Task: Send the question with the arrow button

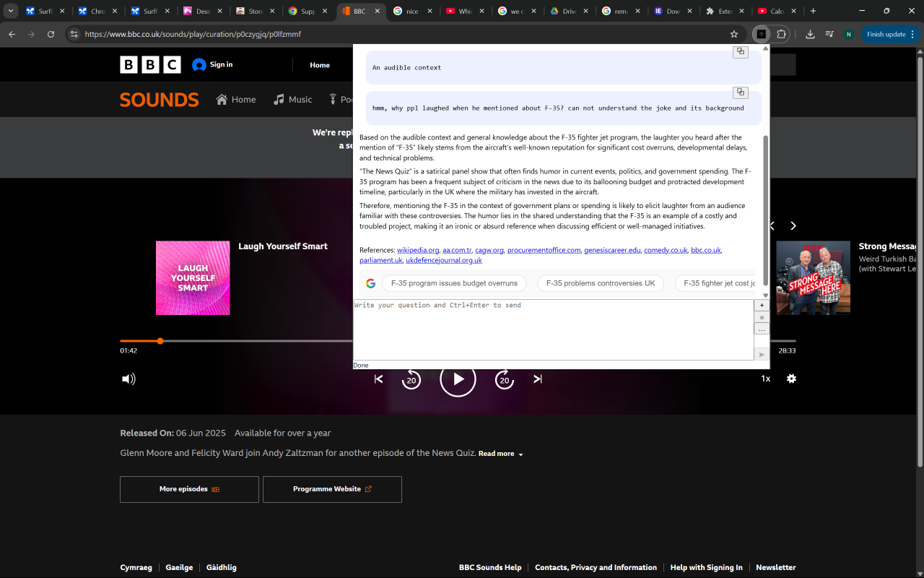Action: click(762, 354)
